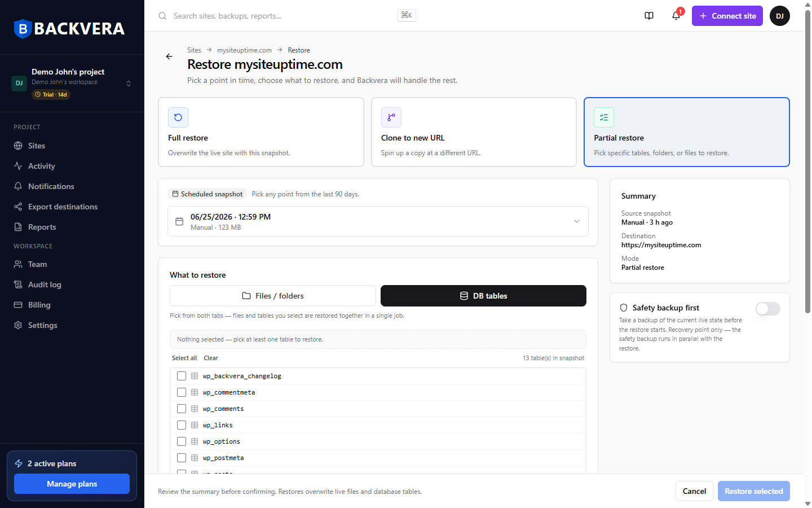Open Sites in the sidebar

pos(72,146)
